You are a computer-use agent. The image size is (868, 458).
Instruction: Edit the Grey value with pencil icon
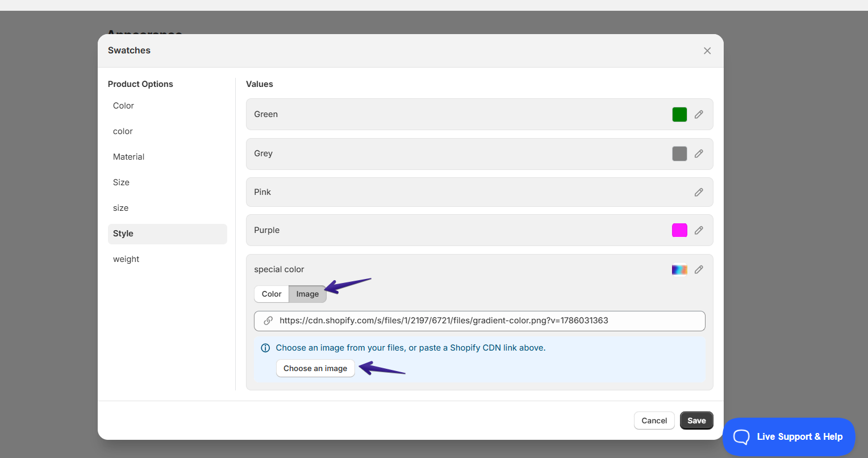click(x=699, y=153)
